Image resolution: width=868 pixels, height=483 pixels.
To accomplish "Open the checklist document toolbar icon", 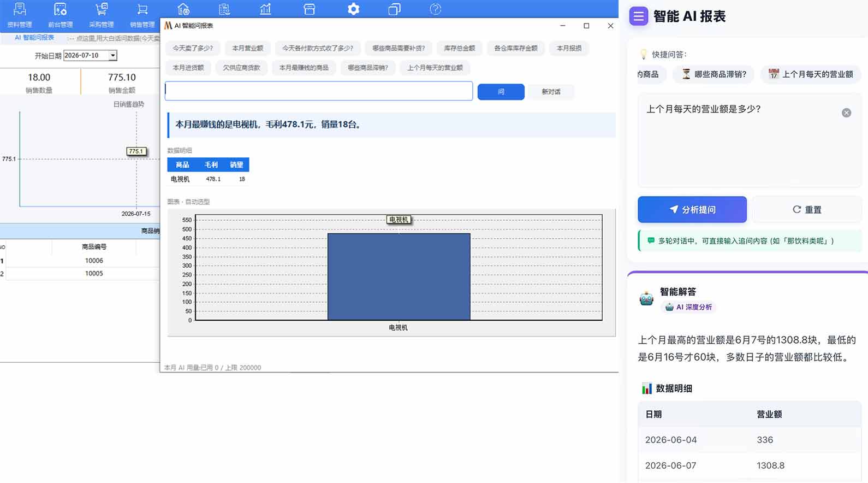I will [224, 9].
